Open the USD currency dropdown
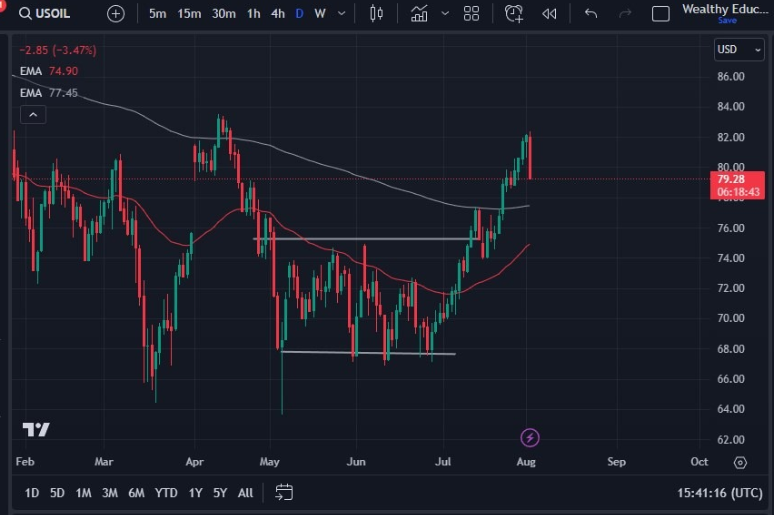 click(739, 49)
